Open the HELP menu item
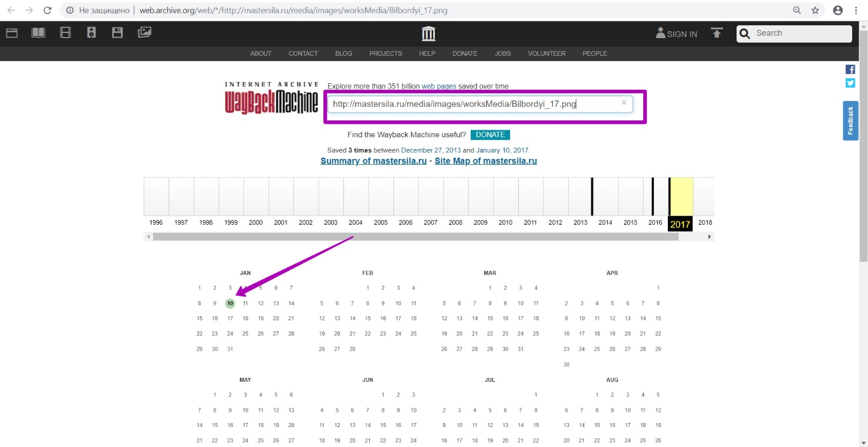The width and height of the screenshot is (868, 447). pos(427,53)
